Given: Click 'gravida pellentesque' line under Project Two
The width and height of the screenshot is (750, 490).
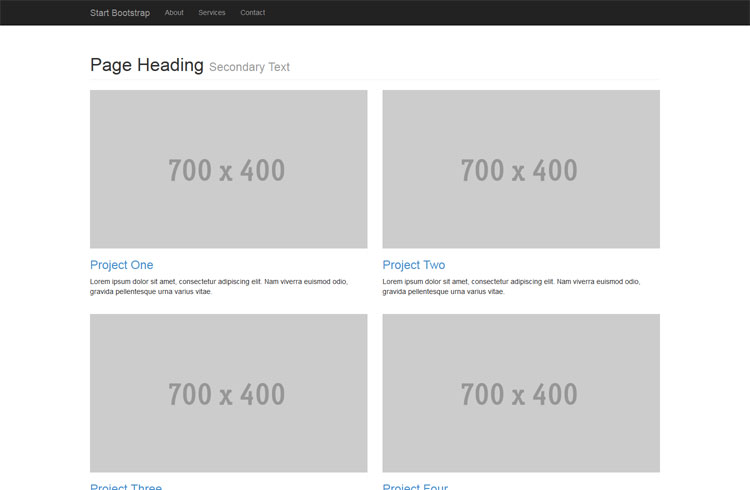Looking at the screenshot, I should tap(443, 292).
